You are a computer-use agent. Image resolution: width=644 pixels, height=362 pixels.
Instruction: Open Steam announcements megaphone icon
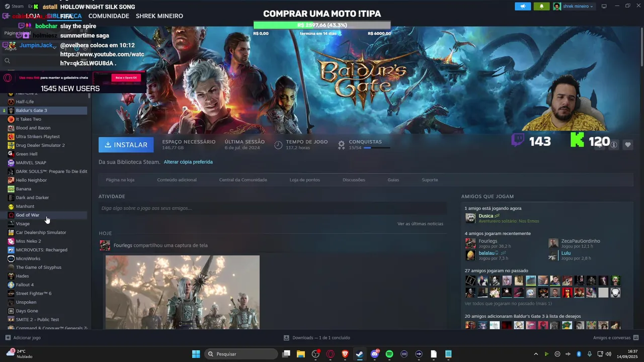(523, 6)
